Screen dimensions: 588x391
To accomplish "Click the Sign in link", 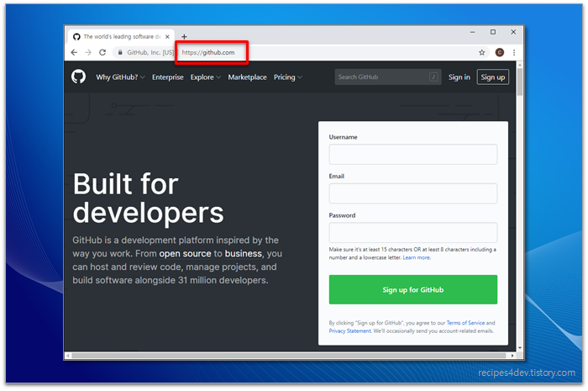I will coord(459,77).
